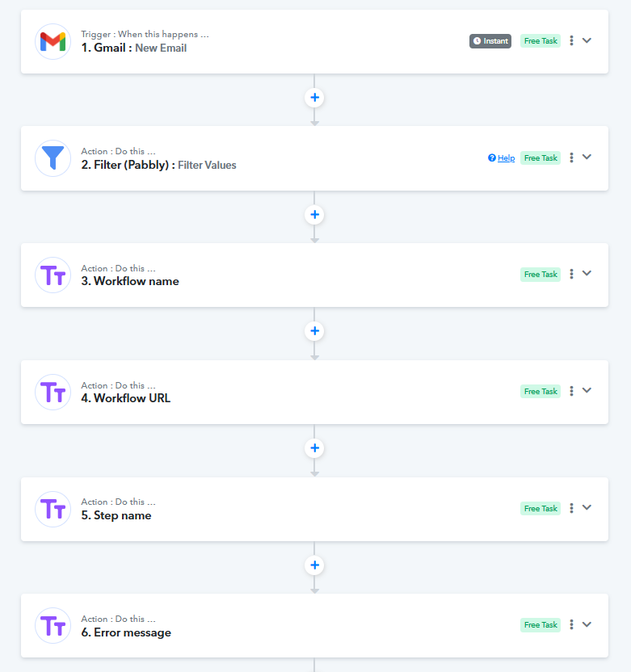Click Free Task badge on Step name step
Viewport: 631px width, 672px height.
(x=541, y=508)
